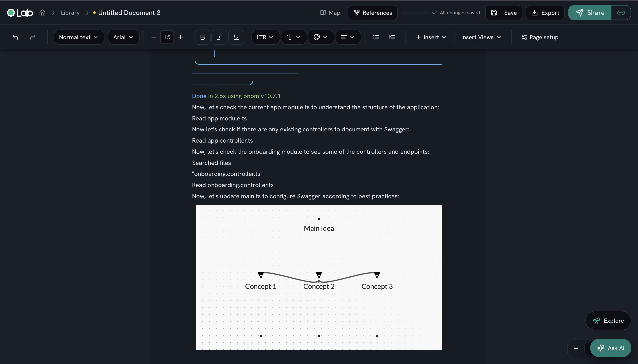Click the Untitled Document 3 title
The height and width of the screenshot is (364, 638).
pos(129,13)
